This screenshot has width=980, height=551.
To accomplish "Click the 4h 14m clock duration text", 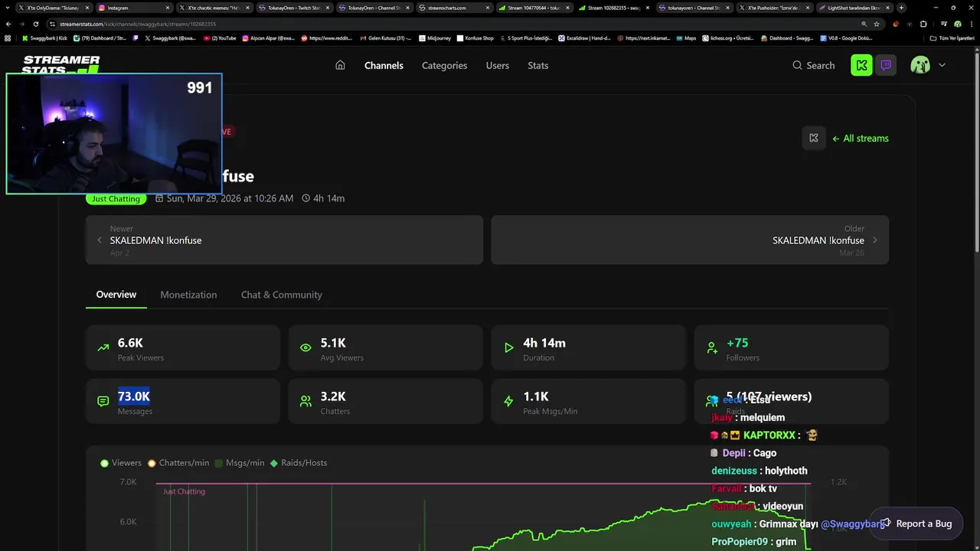I will [x=328, y=198].
